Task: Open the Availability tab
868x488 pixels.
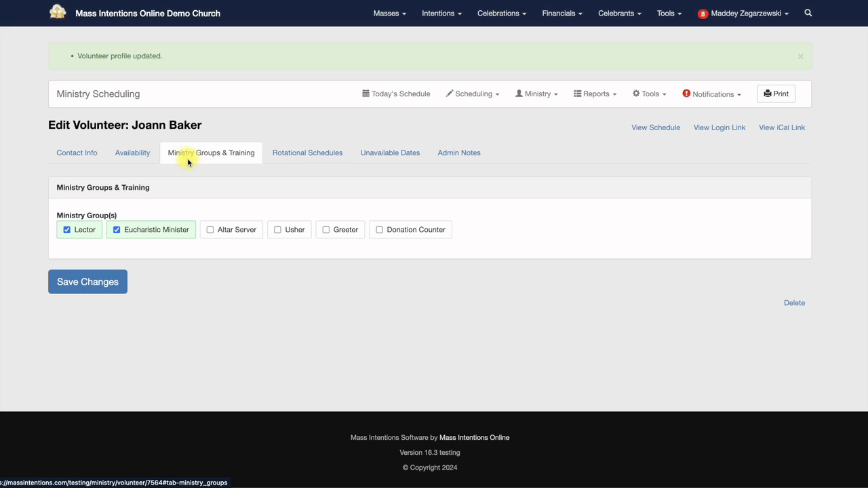Action: click(132, 153)
